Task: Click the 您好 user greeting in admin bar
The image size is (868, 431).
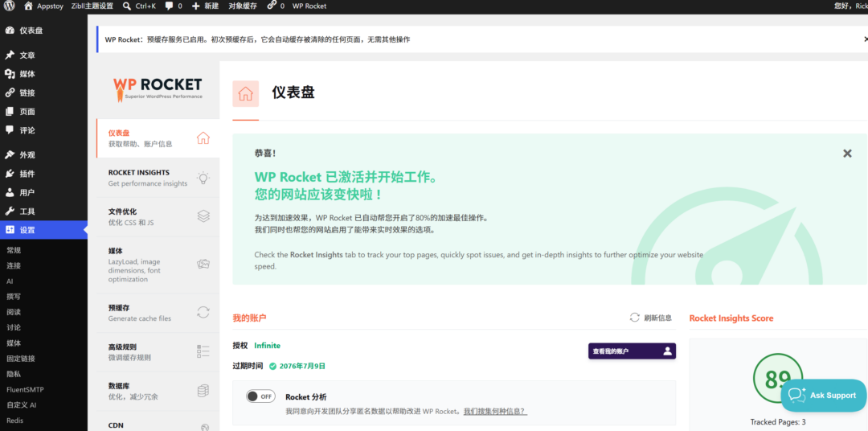Action: pyautogui.click(x=851, y=6)
